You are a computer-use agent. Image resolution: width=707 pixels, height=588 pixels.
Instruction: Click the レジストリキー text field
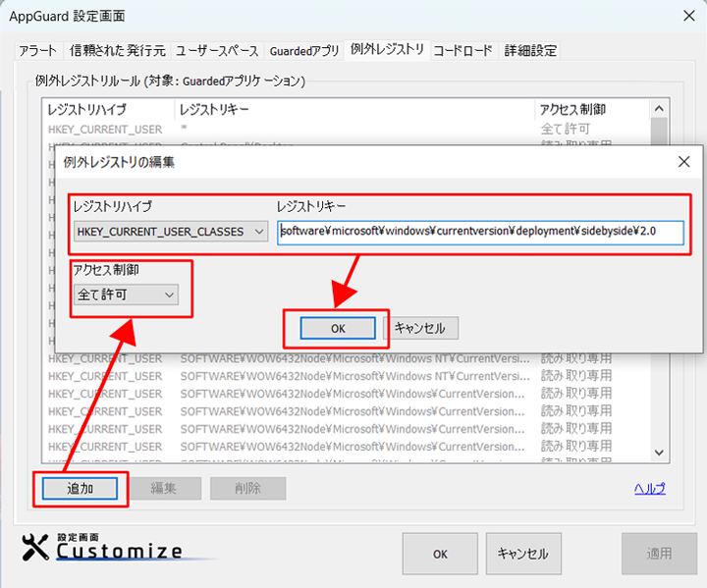pyautogui.click(x=479, y=231)
